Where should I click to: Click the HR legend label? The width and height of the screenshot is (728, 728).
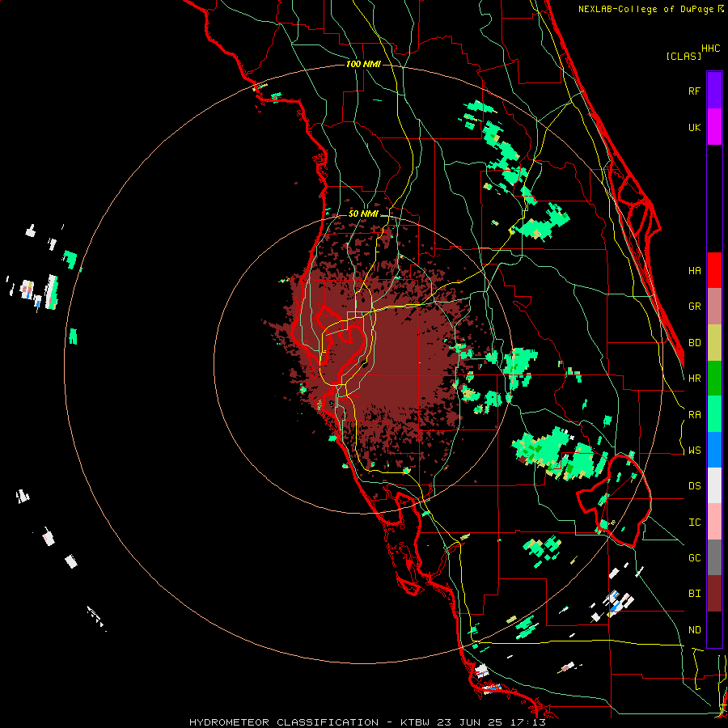point(694,379)
